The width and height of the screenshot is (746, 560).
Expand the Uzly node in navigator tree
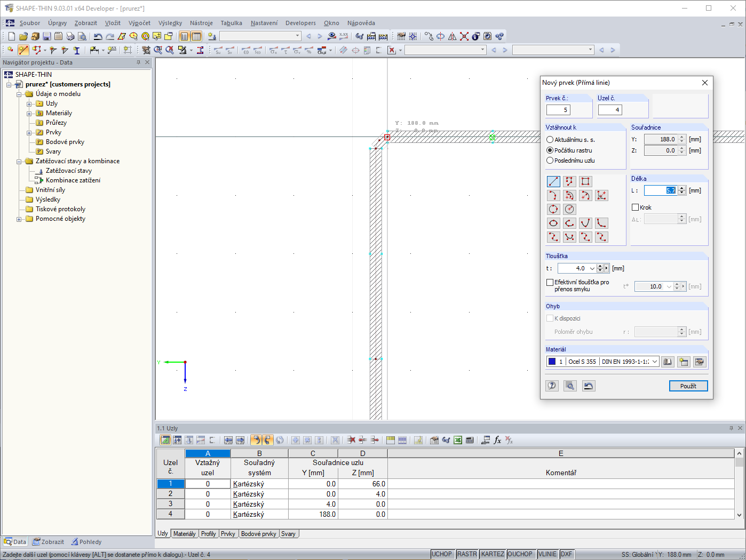[29, 103]
